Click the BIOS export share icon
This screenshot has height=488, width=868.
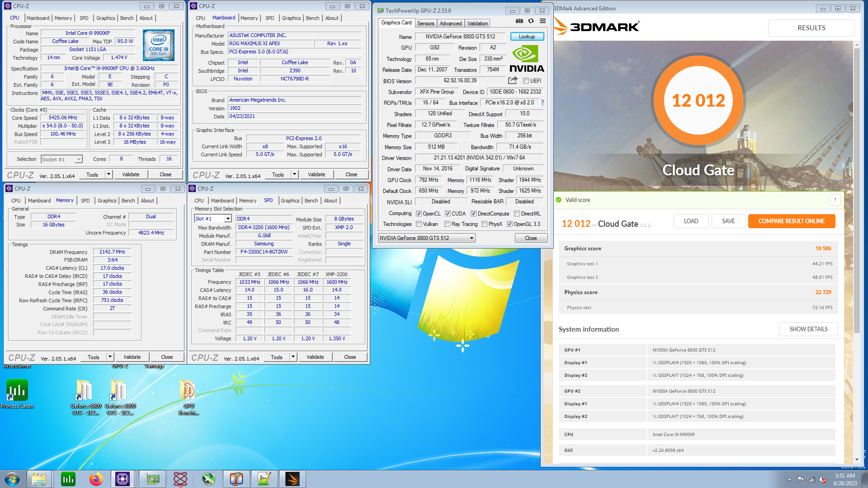click(x=513, y=80)
